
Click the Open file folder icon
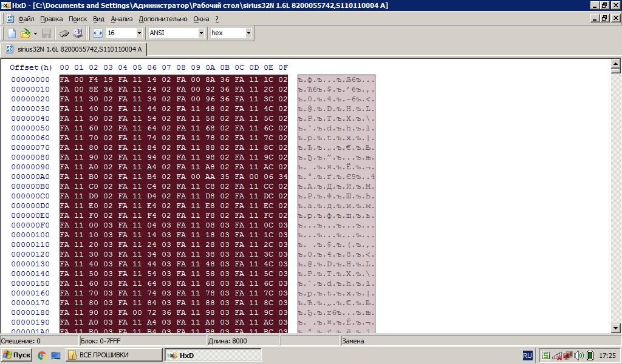pos(25,33)
